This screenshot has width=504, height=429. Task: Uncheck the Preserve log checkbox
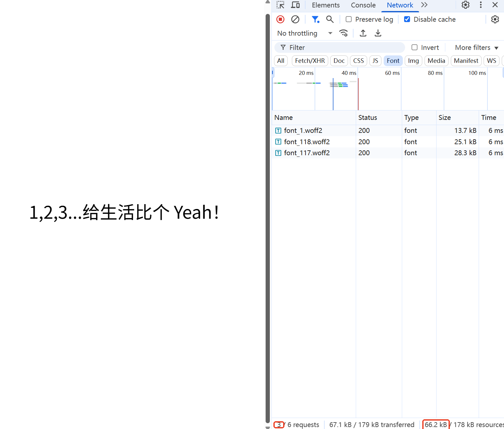point(349,19)
